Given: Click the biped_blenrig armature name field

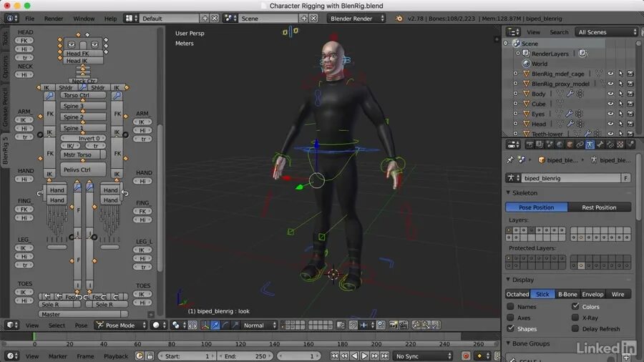Looking at the screenshot, I should click(570, 178).
